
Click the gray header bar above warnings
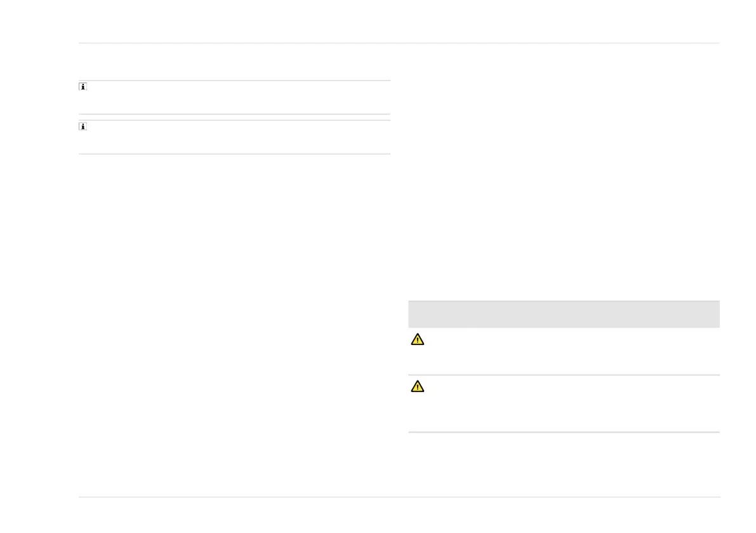564,314
